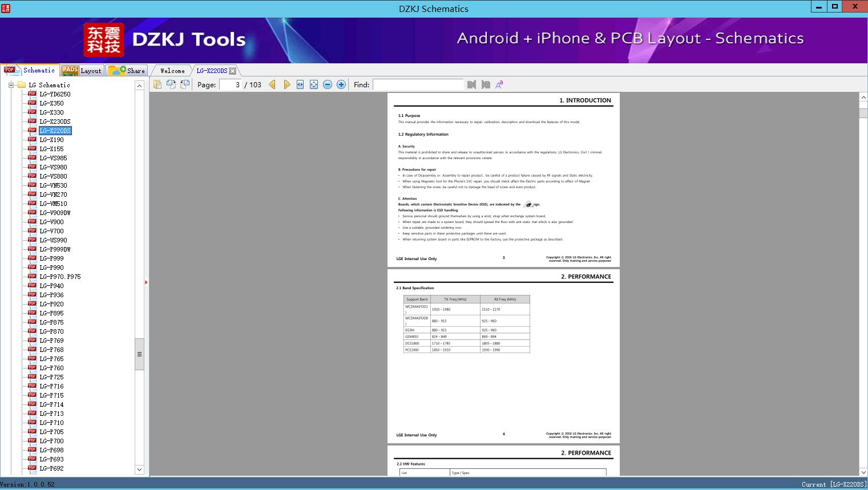This screenshot has width=868, height=490.
Task: Open LG-P725 schematic
Action: tap(51, 377)
